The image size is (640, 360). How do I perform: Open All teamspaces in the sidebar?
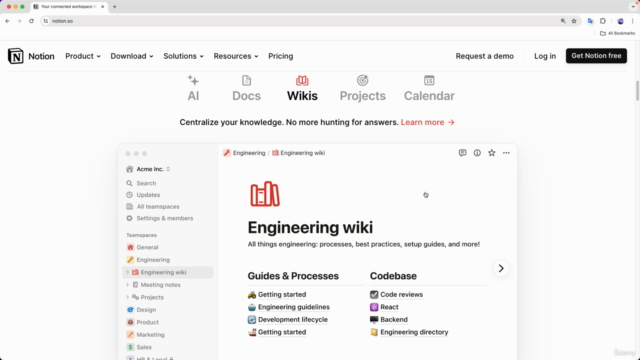coord(153,207)
